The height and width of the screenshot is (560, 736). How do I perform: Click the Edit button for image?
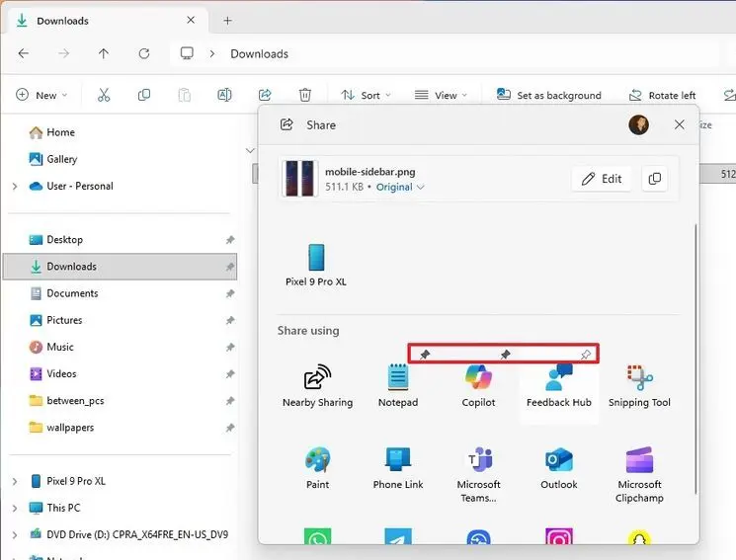602,179
